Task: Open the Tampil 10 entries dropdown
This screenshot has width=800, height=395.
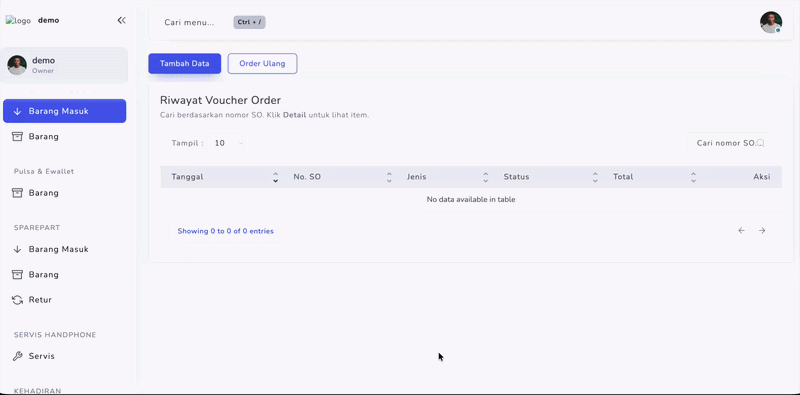Action: point(227,143)
